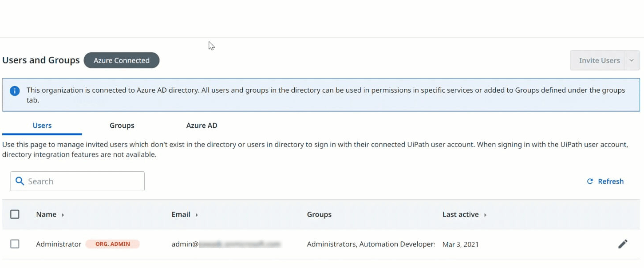Click the Refresh button
The width and height of the screenshot is (644, 268).
pyautogui.click(x=605, y=181)
